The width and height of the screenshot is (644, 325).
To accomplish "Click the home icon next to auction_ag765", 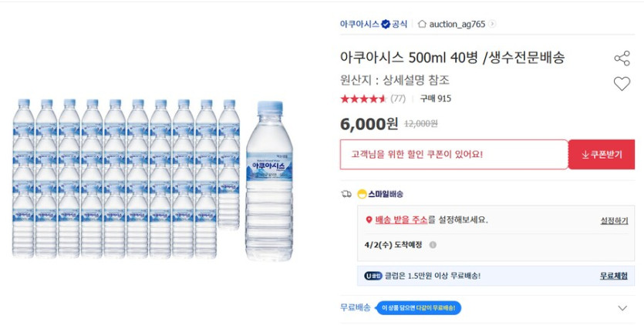I will pos(422,24).
